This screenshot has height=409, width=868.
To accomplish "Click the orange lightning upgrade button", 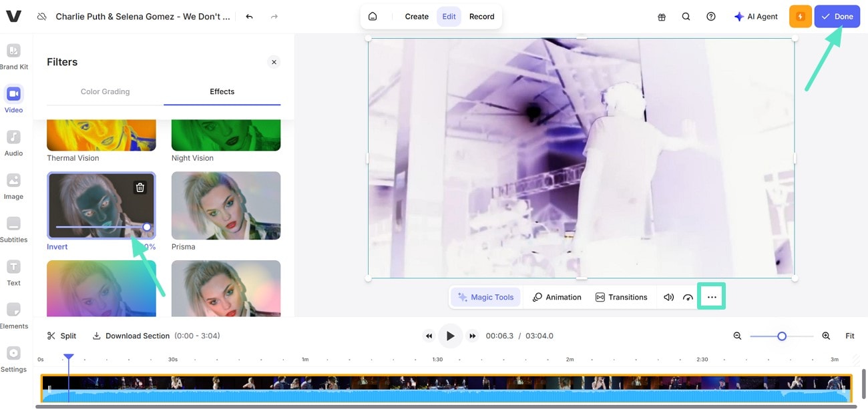I will click(x=800, y=17).
